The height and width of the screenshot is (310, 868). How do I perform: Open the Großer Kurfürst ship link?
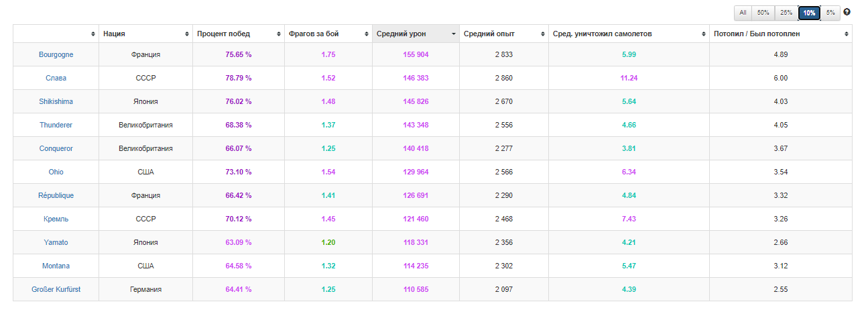56,289
